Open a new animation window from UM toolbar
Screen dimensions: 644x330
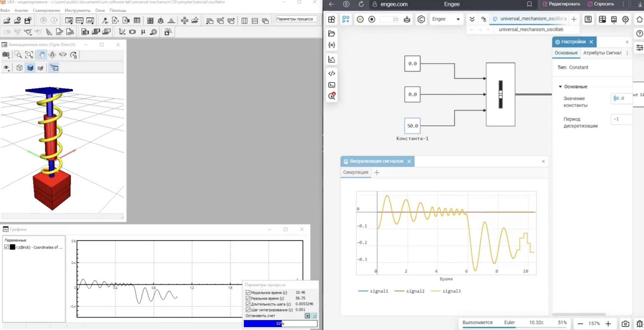click(69, 21)
